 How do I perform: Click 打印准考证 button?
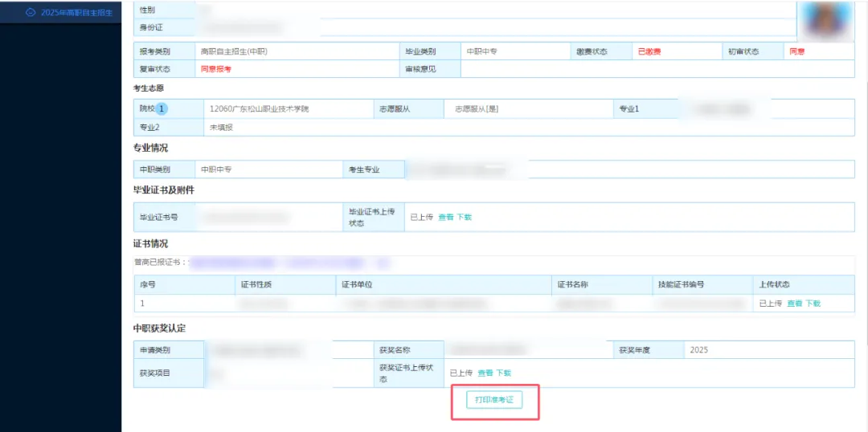494,400
